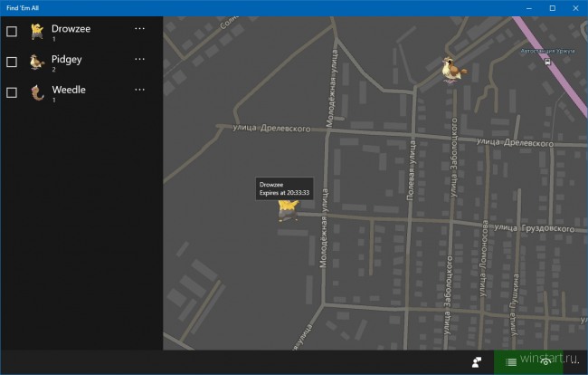The image size is (588, 375).
Task: Click the Drowzee sprite in the list
Action: [37, 32]
